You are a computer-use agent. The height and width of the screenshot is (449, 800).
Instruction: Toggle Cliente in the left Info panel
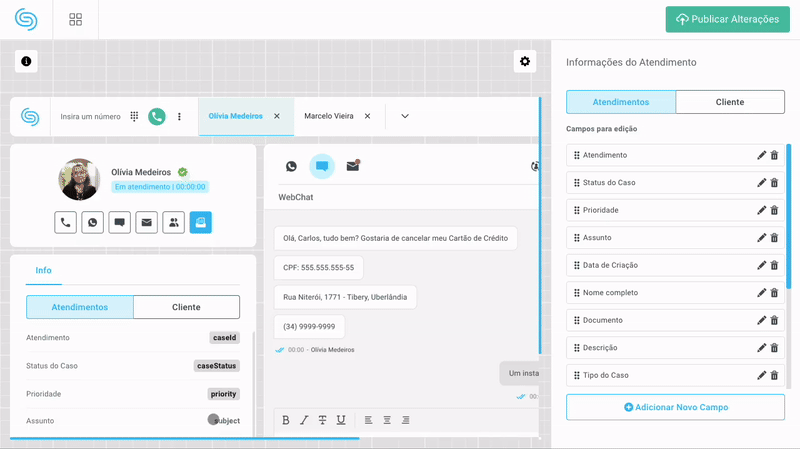coord(186,307)
